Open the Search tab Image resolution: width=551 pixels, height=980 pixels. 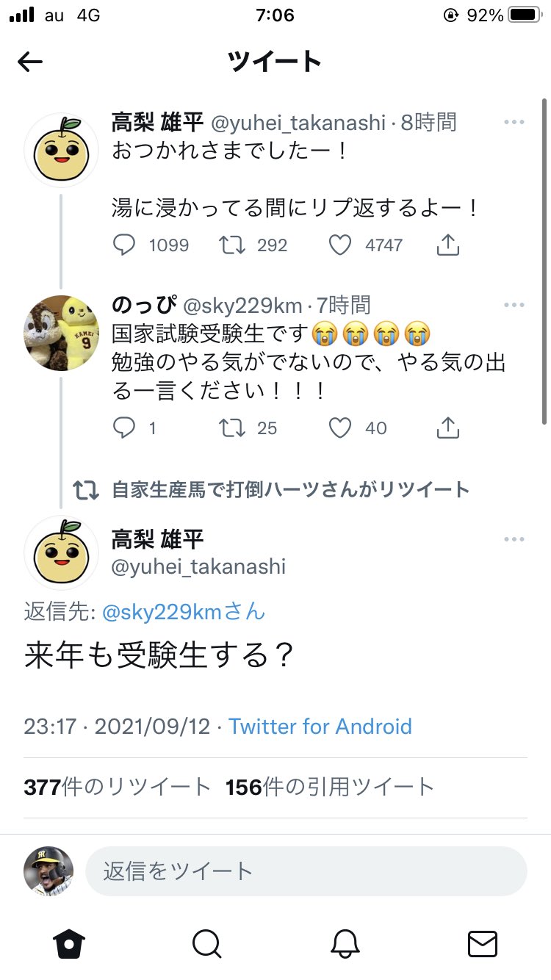206,943
